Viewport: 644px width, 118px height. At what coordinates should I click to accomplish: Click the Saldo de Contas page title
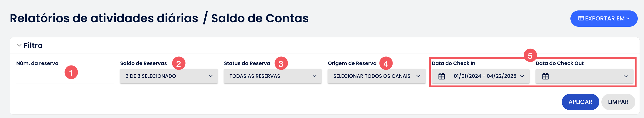[260, 18]
